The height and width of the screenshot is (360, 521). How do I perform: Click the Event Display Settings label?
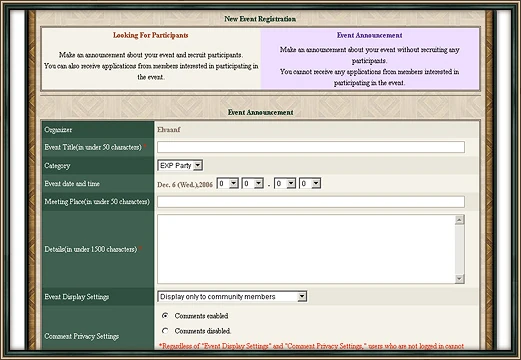tap(77, 297)
